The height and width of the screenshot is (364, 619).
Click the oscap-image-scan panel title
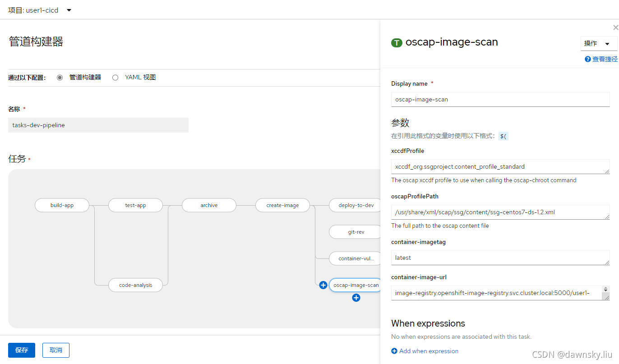pyautogui.click(x=452, y=42)
